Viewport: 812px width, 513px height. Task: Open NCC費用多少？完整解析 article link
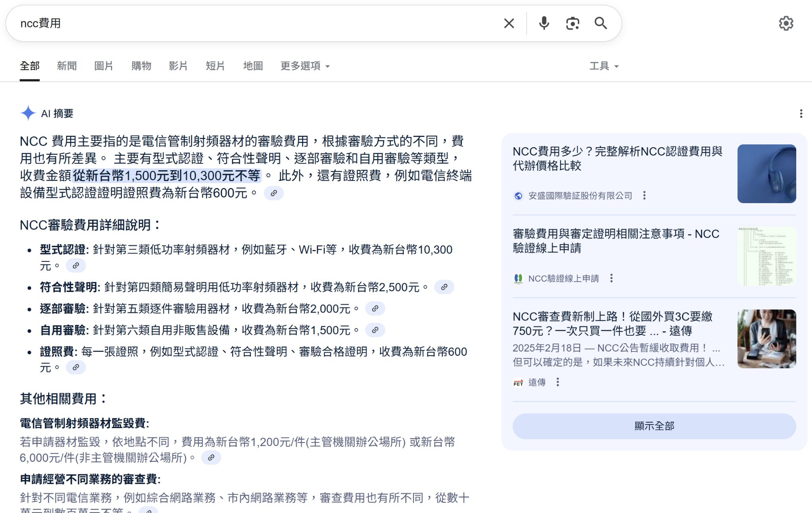[617, 158]
